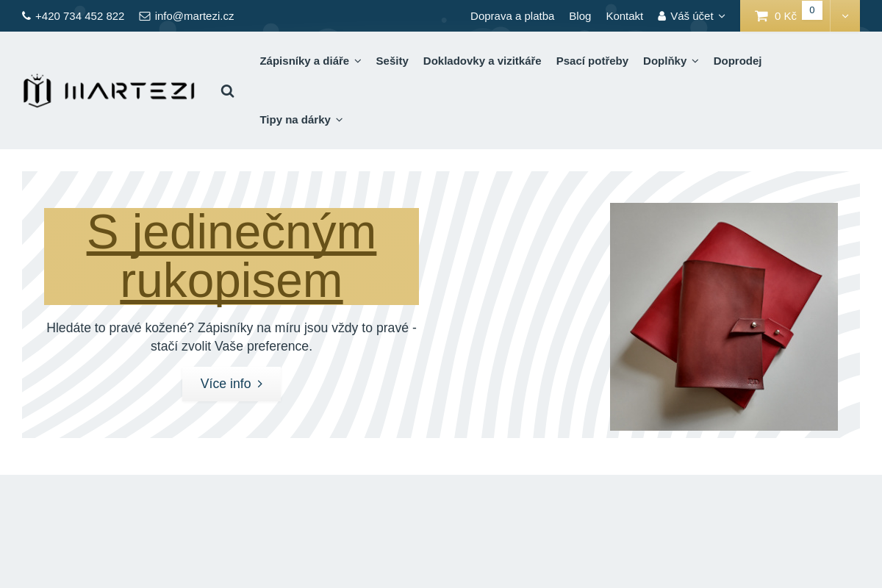Expand the cart dropdown arrow
The height and width of the screenshot is (588, 882).
[845, 16]
